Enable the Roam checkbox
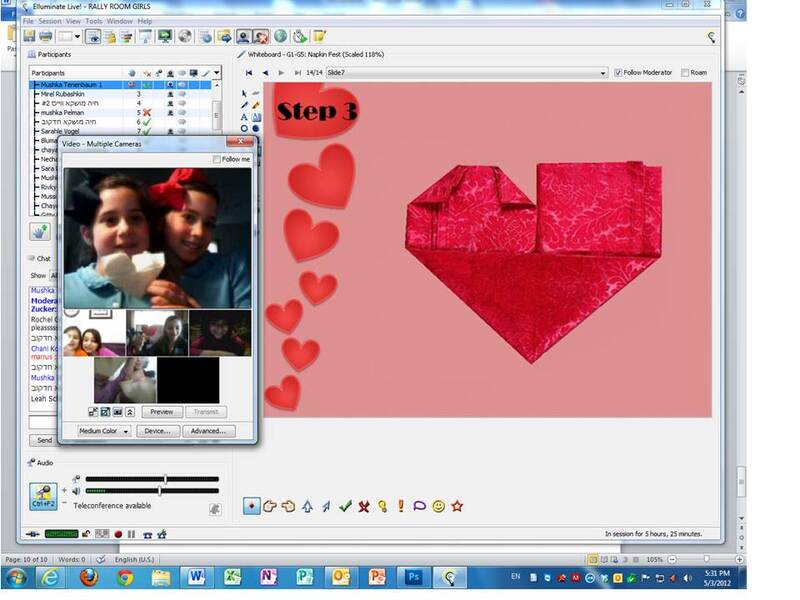800x600 pixels. click(685, 73)
